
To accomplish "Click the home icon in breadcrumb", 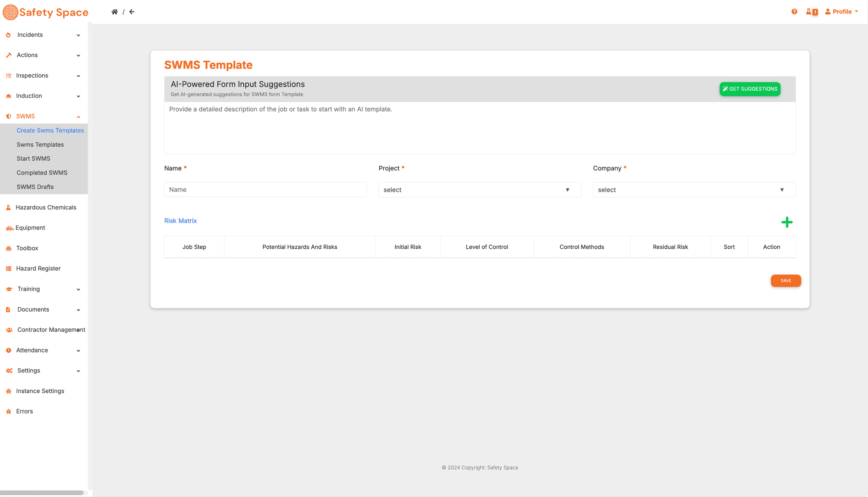I will (x=114, y=12).
